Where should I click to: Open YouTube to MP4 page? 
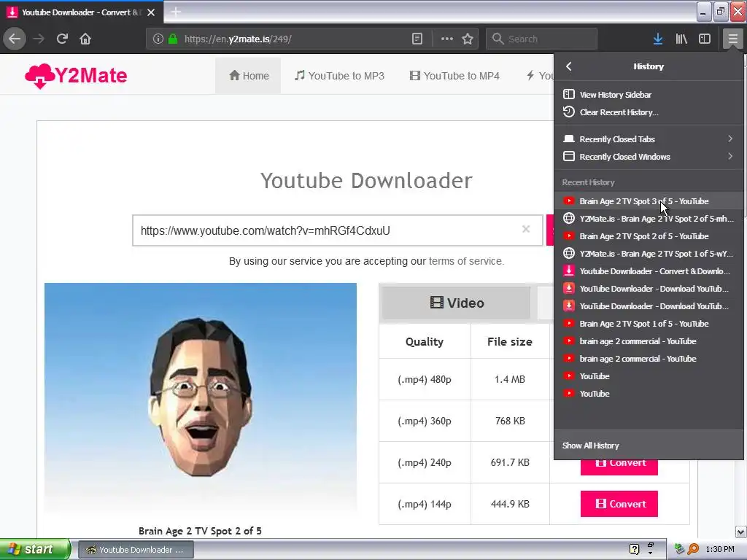pos(454,76)
